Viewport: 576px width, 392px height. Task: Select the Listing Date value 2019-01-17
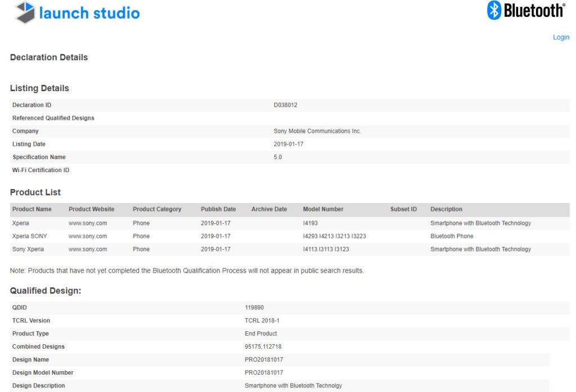click(x=289, y=144)
